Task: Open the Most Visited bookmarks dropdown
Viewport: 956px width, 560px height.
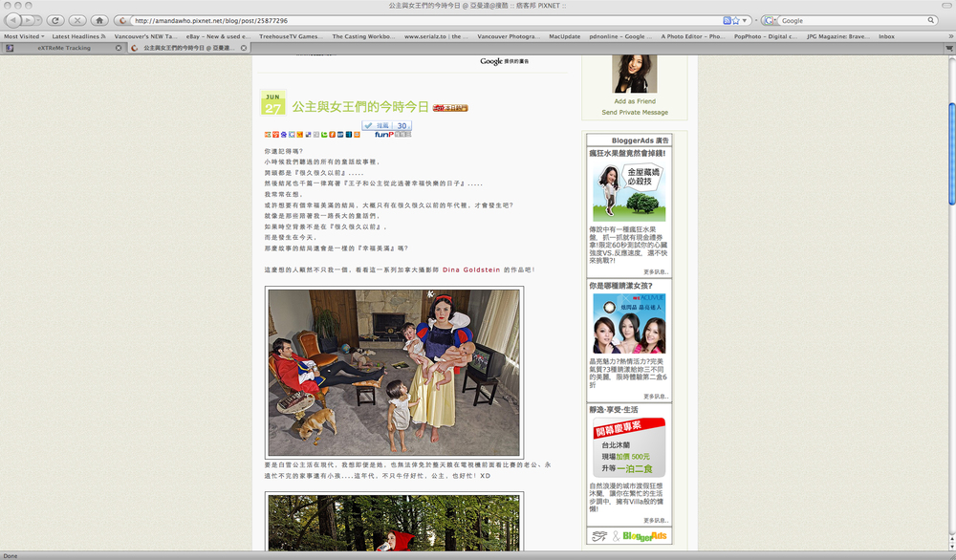Action: [x=24, y=36]
